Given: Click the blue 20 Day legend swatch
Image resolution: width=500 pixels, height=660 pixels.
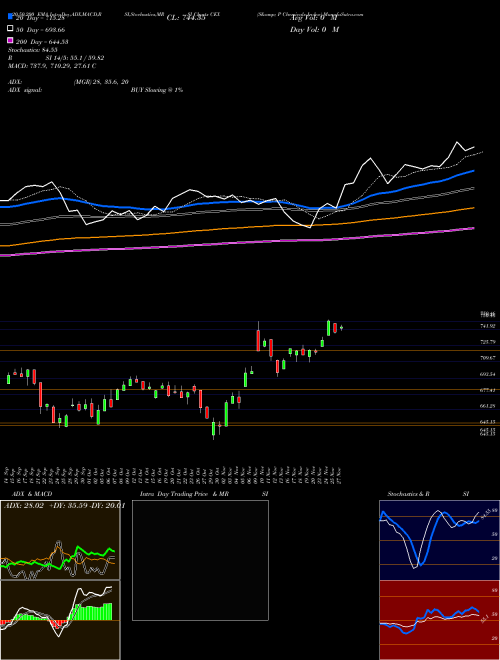Looking at the screenshot, I should point(11,17).
